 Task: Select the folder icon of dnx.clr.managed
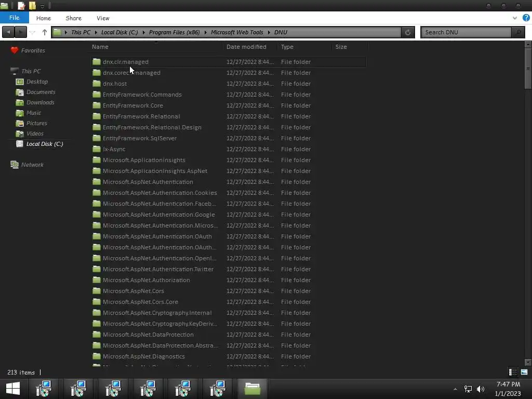[x=97, y=62]
